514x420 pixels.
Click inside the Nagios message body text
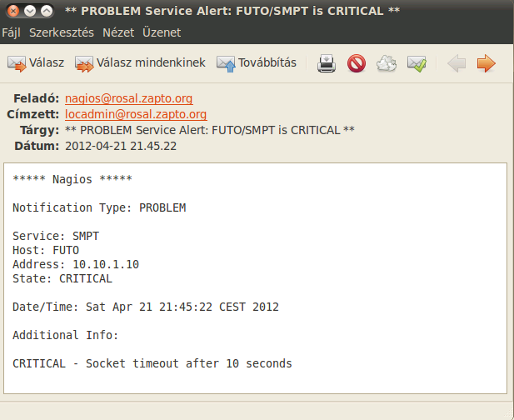(x=255, y=278)
